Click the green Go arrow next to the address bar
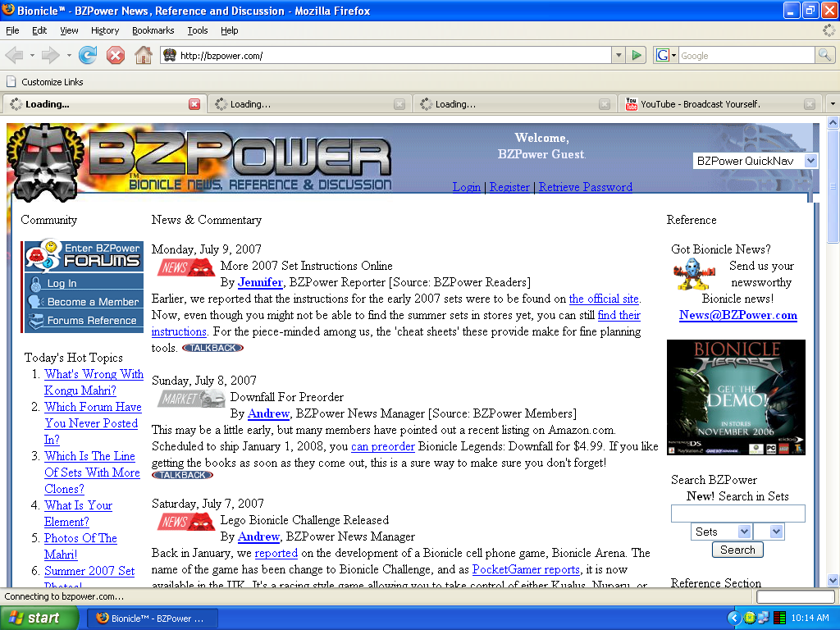 pos(637,55)
